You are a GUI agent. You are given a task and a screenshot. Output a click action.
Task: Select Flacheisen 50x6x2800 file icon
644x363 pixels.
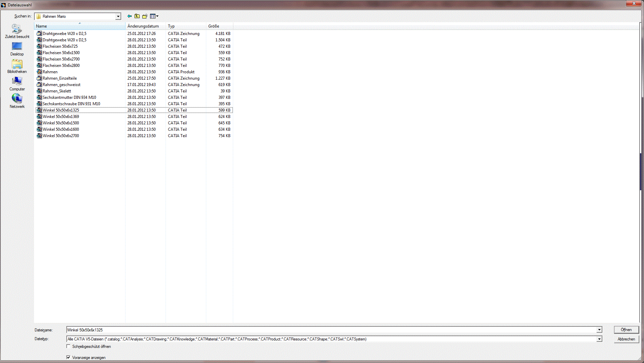[39, 65]
